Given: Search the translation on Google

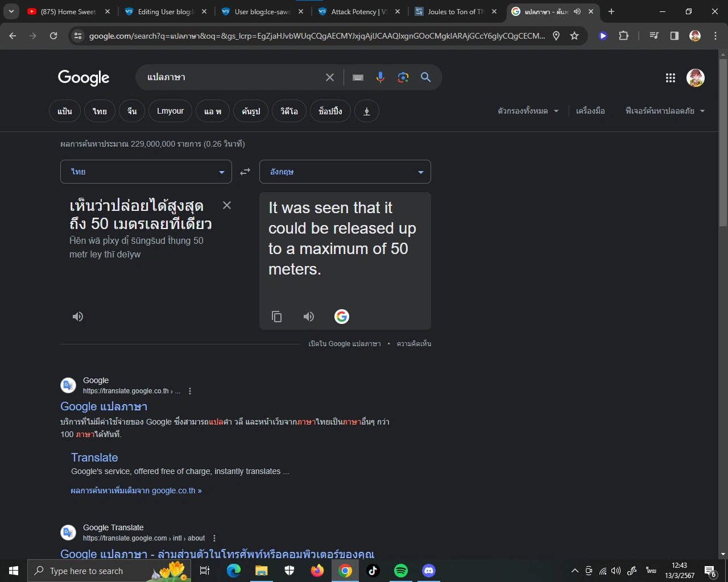Looking at the screenshot, I should coord(342,317).
